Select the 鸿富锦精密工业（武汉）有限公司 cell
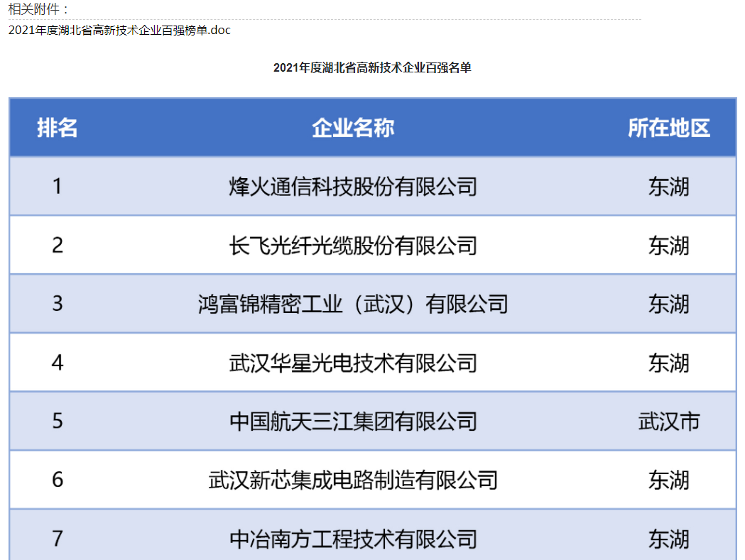 click(353, 304)
